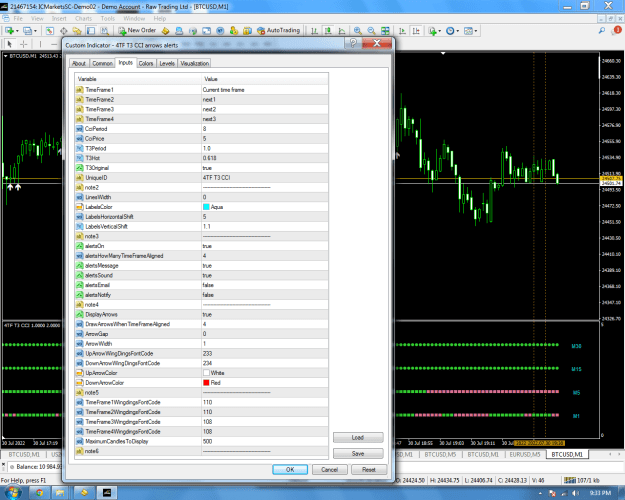Open the search magnifier in top right
625x500 pixels.
(x=601, y=30)
